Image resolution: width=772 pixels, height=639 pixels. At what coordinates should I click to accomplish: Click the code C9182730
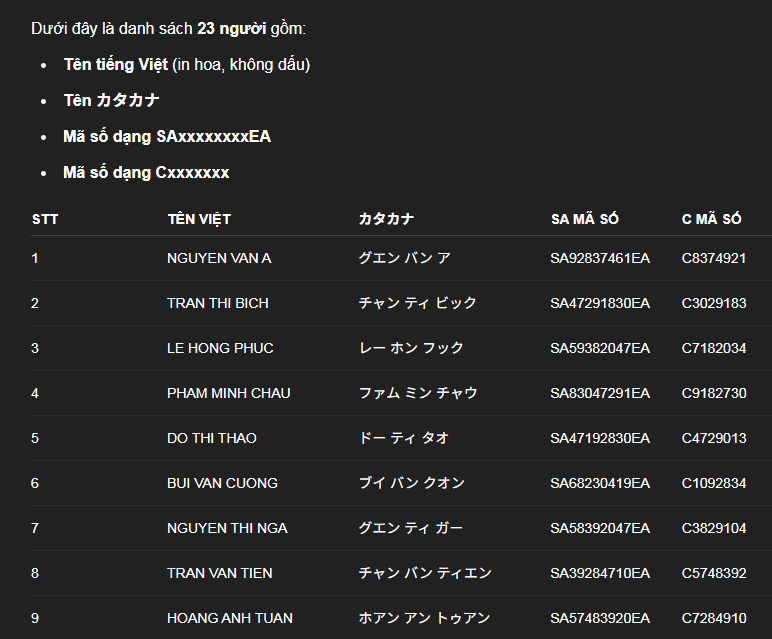coord(714,393)
